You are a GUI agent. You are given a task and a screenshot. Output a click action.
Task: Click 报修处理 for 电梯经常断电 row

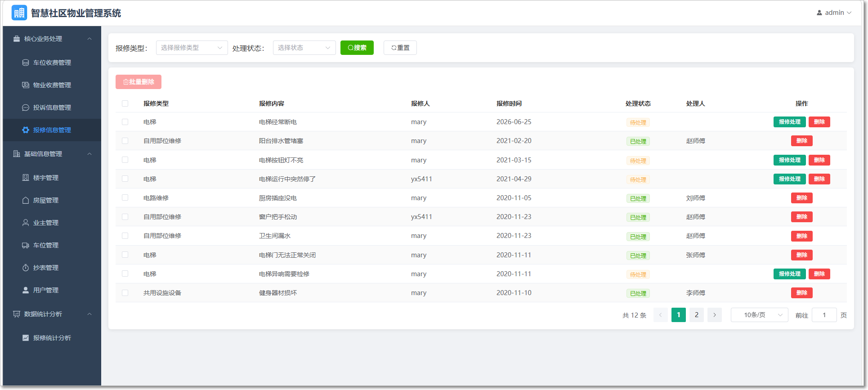tap(790, 122)
